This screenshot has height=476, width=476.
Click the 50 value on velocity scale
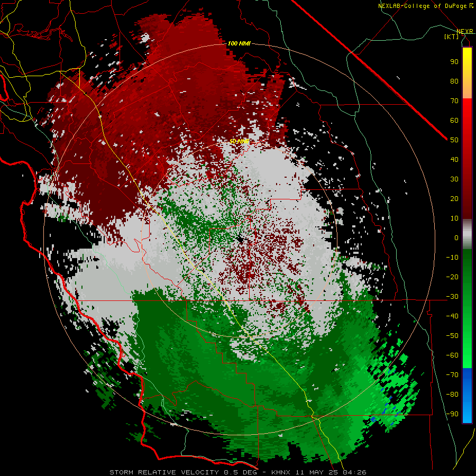[454, 140]
